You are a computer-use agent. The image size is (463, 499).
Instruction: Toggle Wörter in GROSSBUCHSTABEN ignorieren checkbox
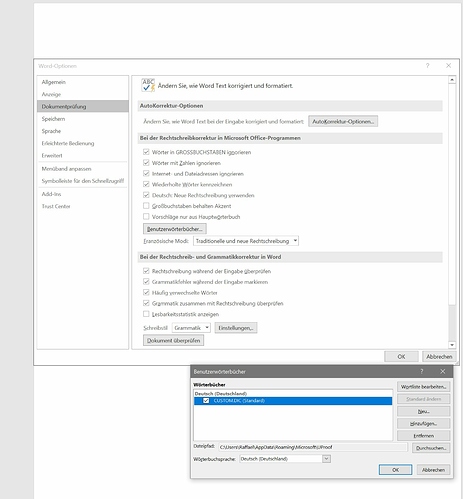coord(146,152)
